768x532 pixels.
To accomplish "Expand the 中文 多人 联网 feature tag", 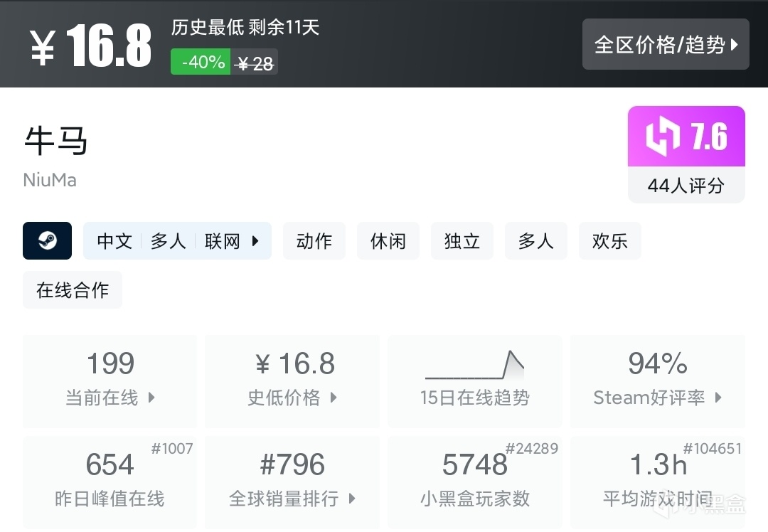I will pos(177,241).
